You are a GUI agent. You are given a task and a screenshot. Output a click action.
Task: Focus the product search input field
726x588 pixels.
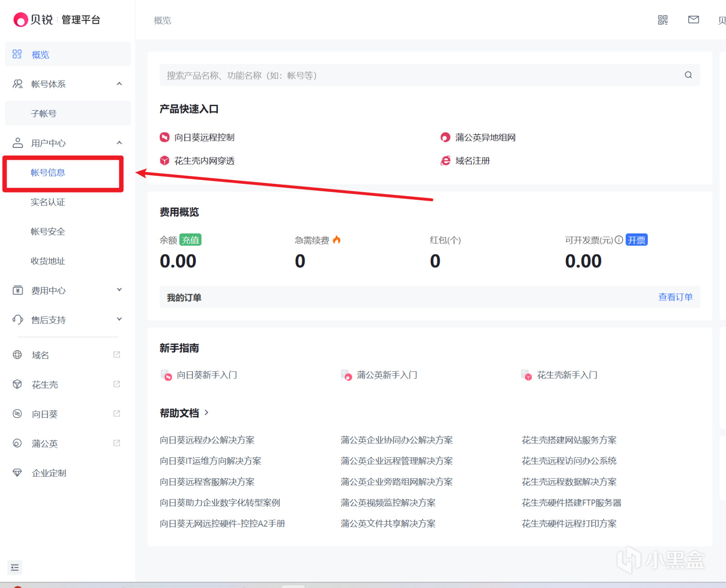tap(429, 75)
